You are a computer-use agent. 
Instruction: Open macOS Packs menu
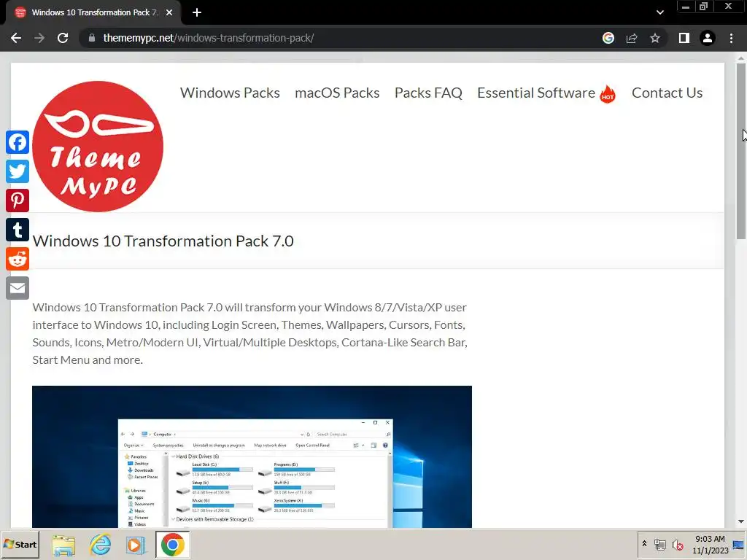point(337,93)
